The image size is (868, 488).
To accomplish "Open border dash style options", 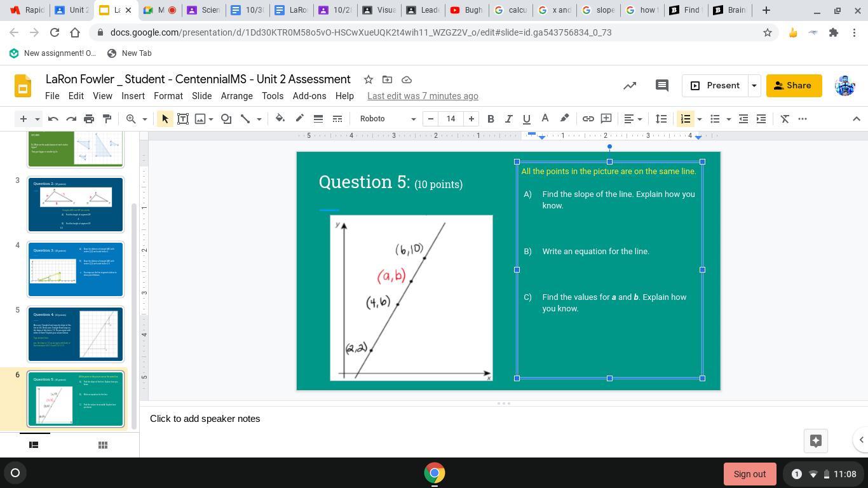I will coord(337,119).
